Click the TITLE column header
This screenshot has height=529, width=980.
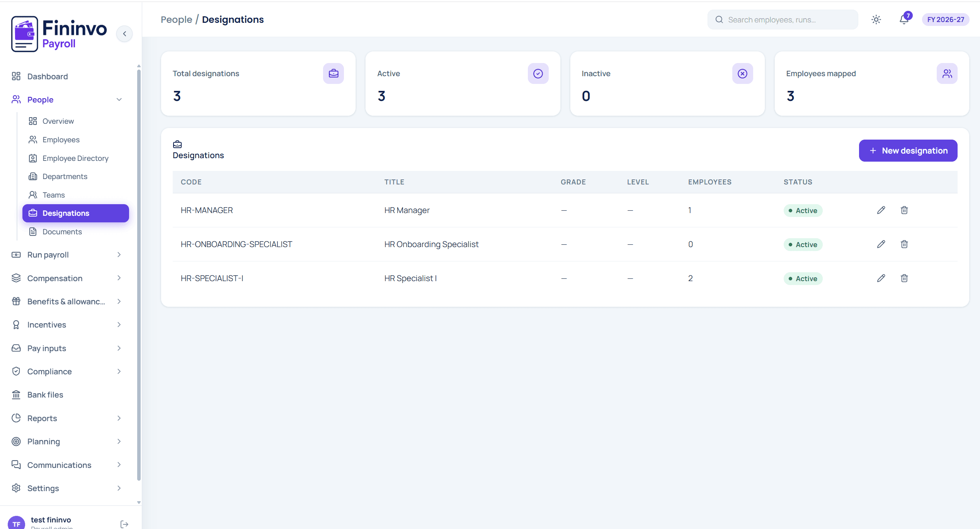coord(394,182)
